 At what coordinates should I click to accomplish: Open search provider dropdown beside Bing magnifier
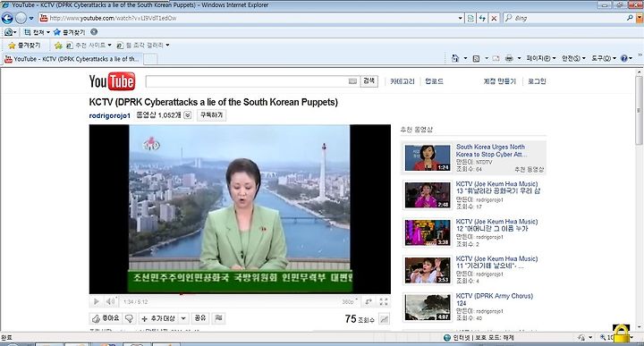639,18
